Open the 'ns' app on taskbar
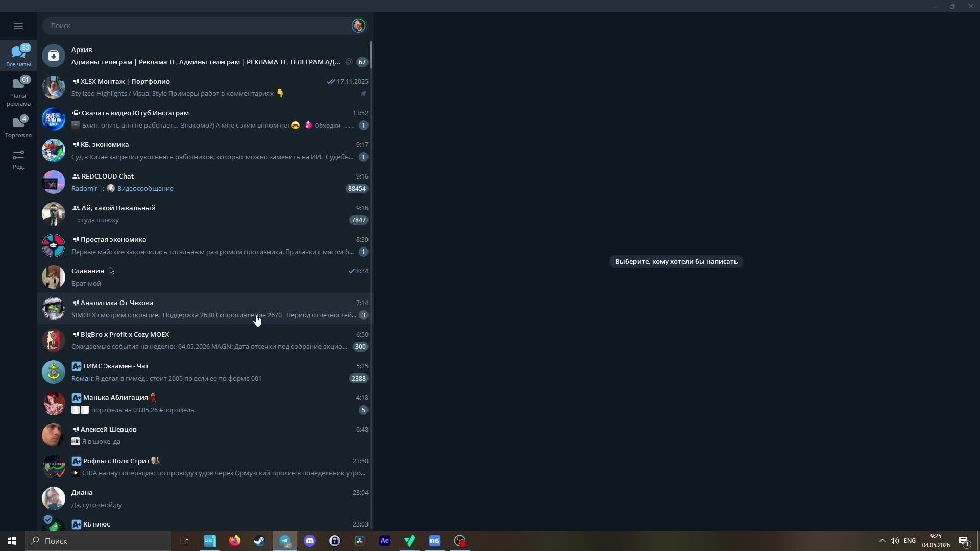Image resolution: width=980 pixels, height=551 pixels. point(435,541)
